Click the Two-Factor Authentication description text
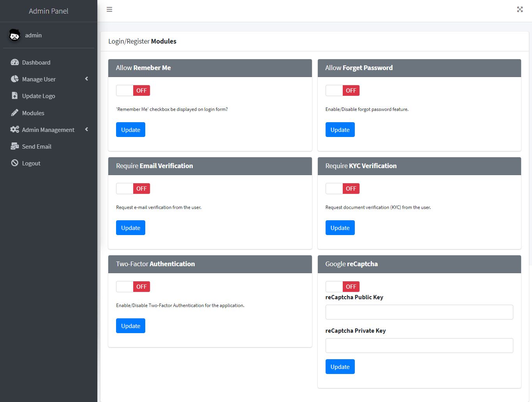Image resolution: width=532 pixels, height=402 pixels. pyautogui.click(x=180, y=305)
